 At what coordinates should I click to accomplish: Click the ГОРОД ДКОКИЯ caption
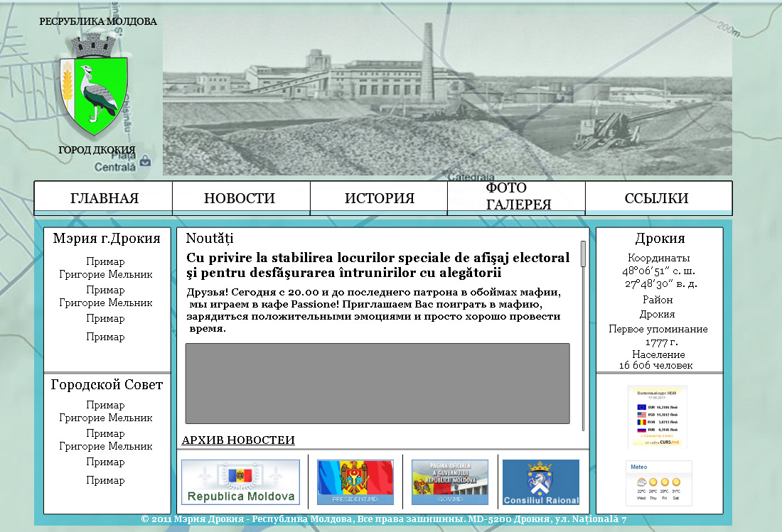pyautogui.click(x=97, y=150)
